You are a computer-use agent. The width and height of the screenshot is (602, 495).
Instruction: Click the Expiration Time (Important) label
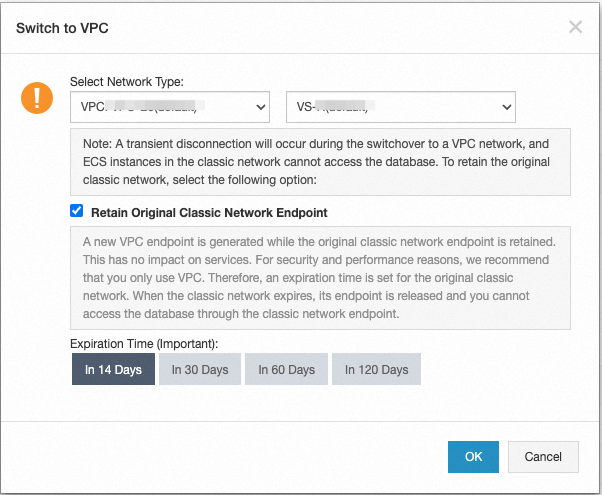click(144, 344)
